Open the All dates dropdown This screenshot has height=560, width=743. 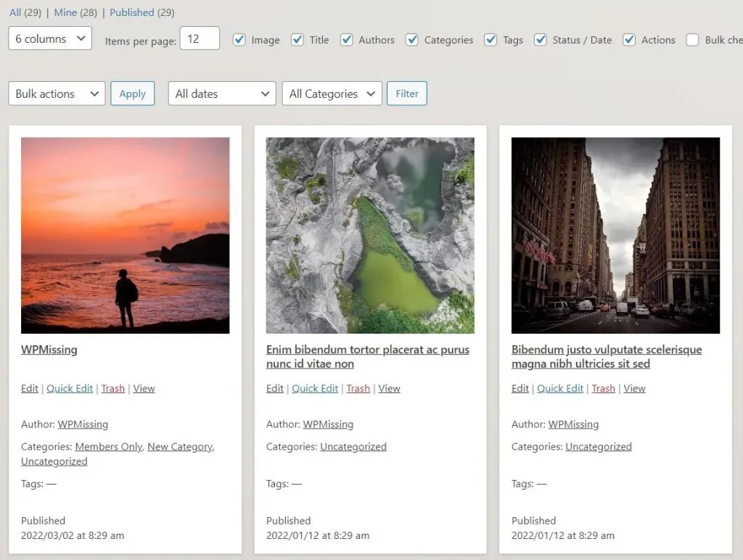click(221, 94)
